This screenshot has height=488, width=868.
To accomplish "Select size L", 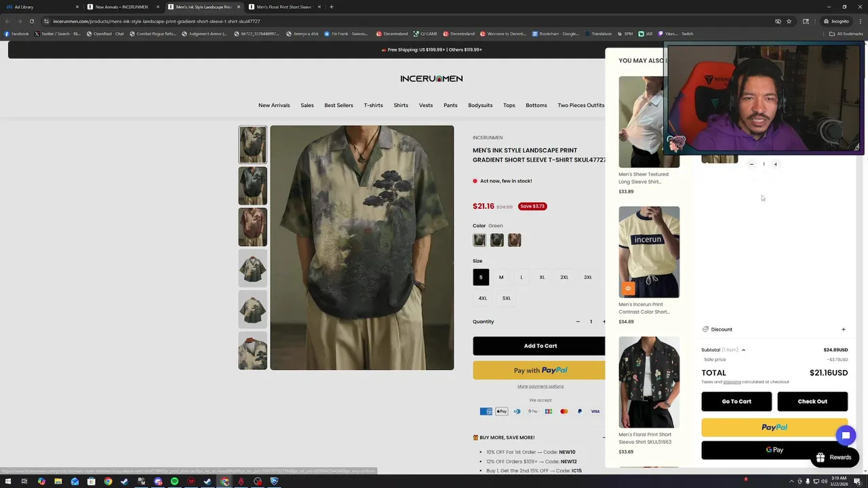I will pyautogui.click(x=521, y=277).
